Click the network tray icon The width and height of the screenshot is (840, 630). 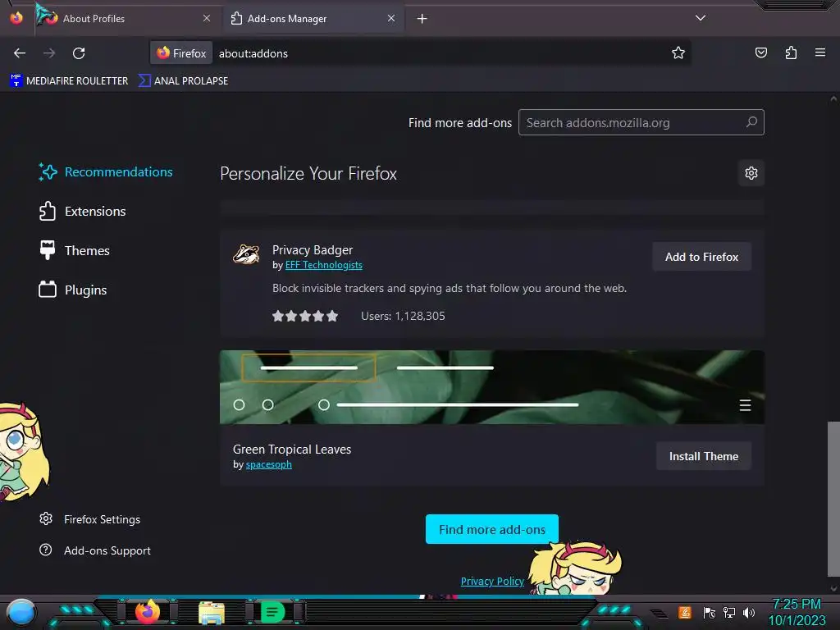[x=728, y=612]
